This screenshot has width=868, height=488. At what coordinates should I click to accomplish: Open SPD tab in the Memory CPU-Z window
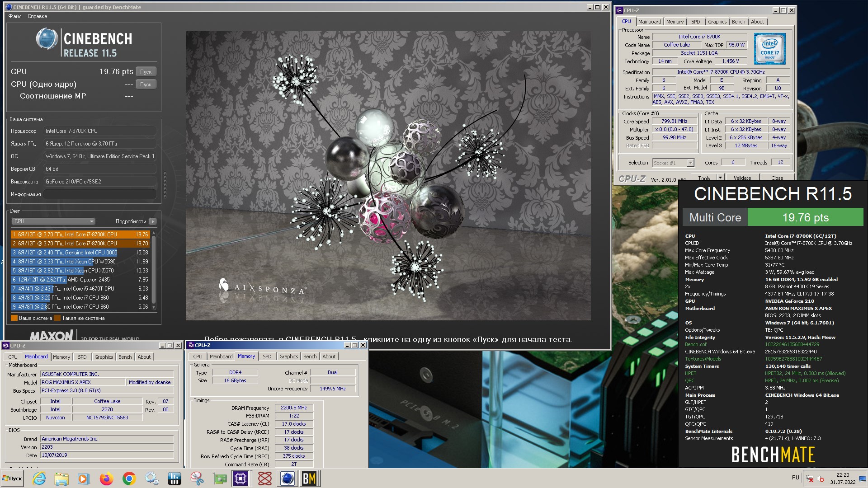[267, 357]
